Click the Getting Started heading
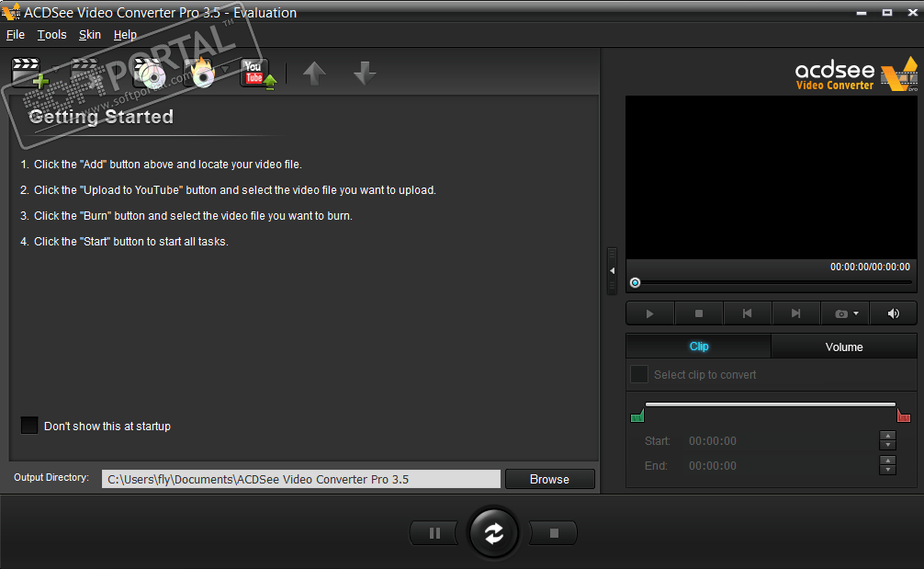Viewport: 924px width, 569px height. tap(101, 117)
